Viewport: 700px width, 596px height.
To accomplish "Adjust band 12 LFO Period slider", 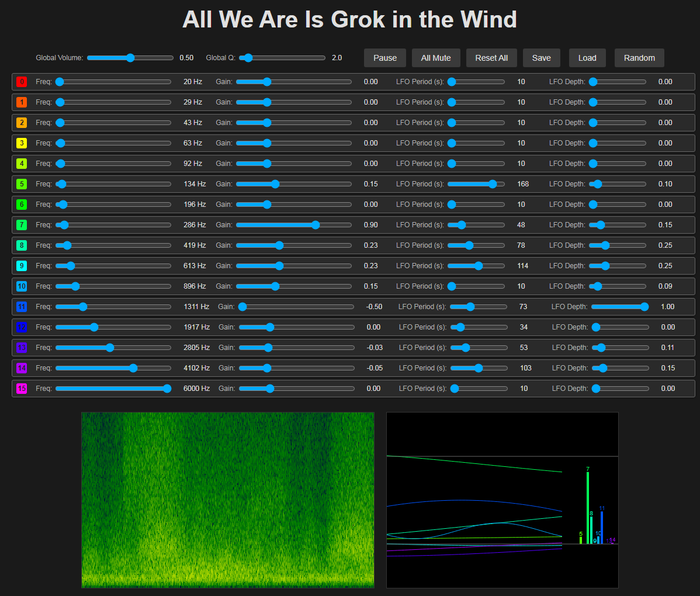I will (479, 327).
